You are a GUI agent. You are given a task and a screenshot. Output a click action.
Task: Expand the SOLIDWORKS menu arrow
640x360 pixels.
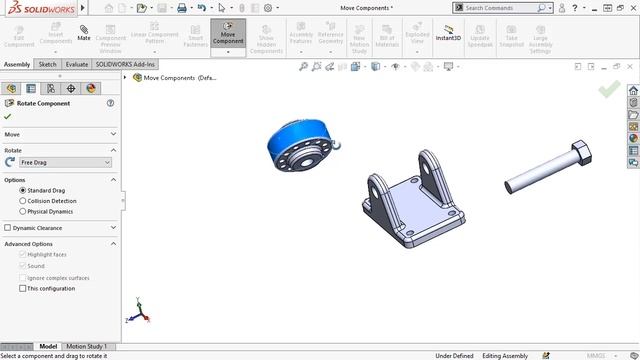click(83, 8)
